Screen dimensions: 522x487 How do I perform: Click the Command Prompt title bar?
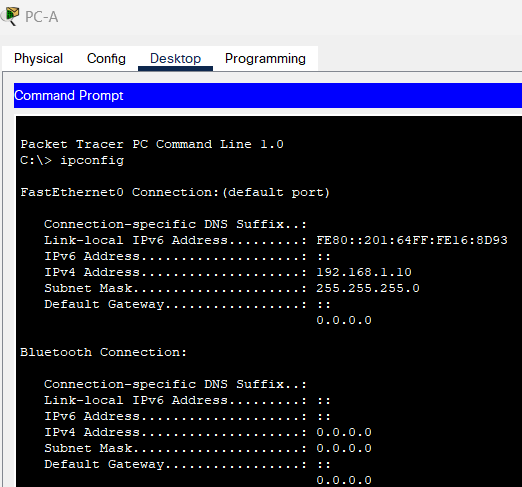268,96
